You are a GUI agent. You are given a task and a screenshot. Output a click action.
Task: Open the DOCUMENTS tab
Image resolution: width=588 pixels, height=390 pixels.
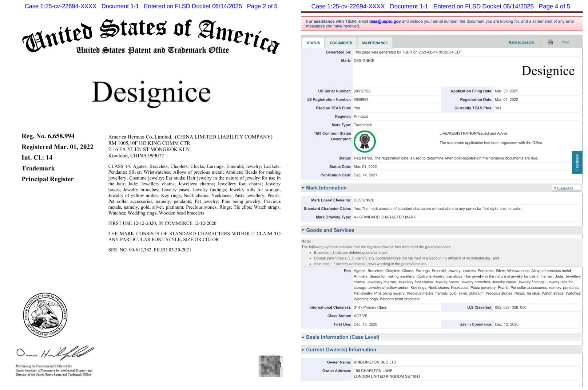tap(341, 43)
